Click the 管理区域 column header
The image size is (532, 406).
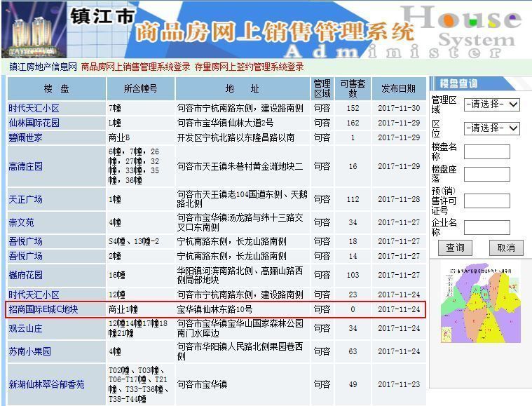coord(322,88)
